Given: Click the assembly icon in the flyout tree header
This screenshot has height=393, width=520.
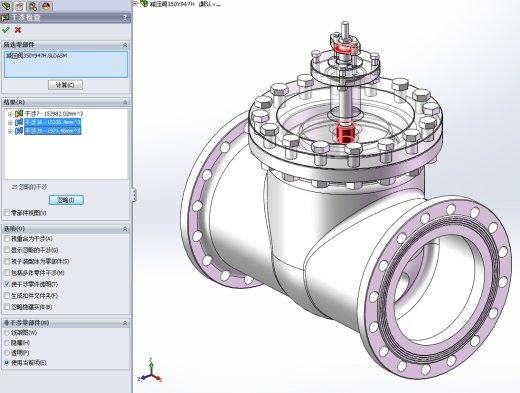Looking at the screenshot, I should [144, 4].
